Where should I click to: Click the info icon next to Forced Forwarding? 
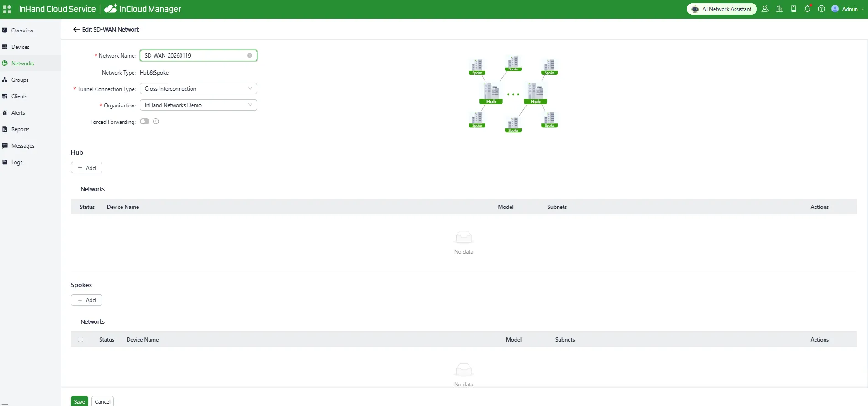[156, 122]
